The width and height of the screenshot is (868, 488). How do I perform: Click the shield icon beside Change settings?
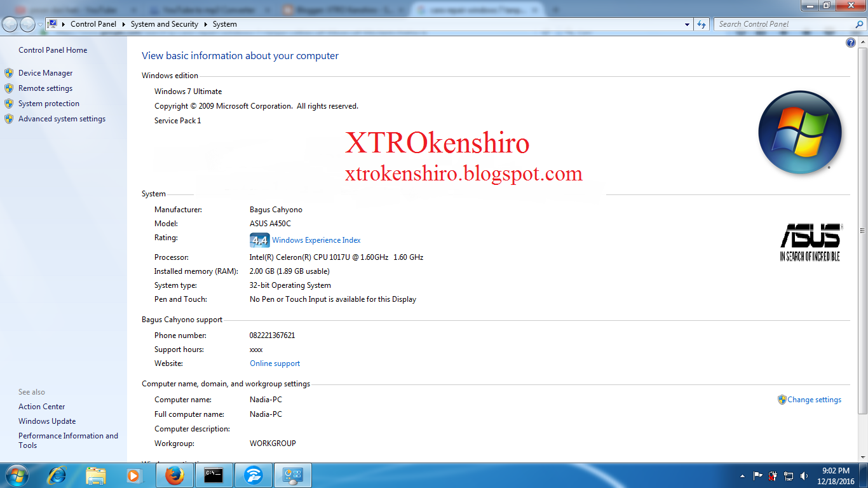[x=782, y=400]
